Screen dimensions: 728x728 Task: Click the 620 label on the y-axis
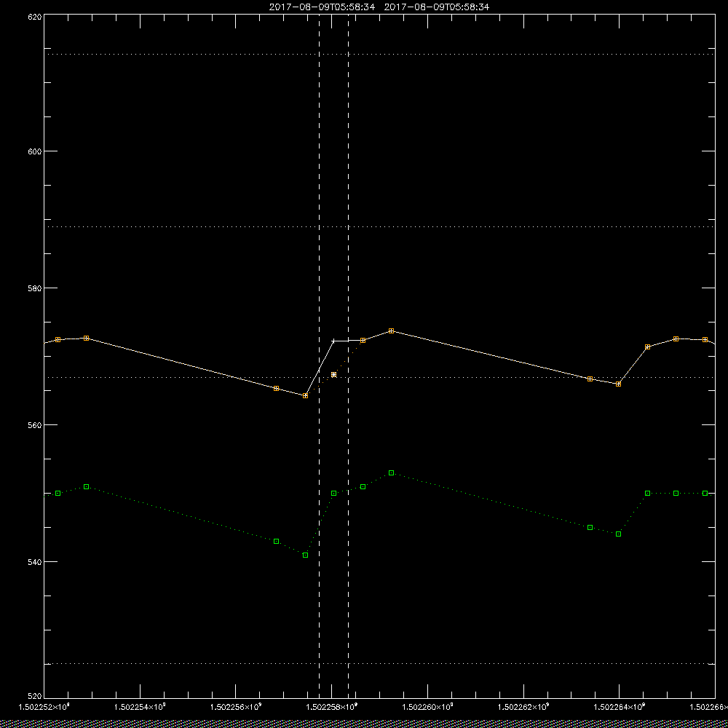pyautogui.click(x=35, y=17)
